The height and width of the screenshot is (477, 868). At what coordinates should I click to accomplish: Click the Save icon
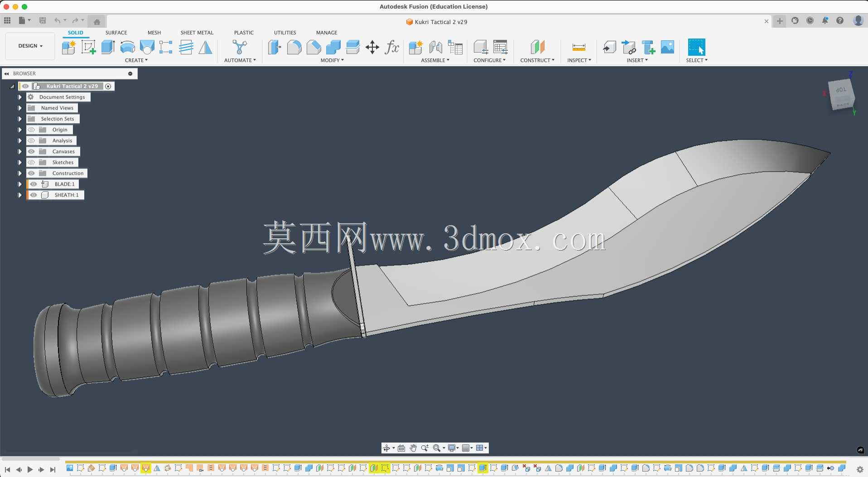(x=43, y=20)
